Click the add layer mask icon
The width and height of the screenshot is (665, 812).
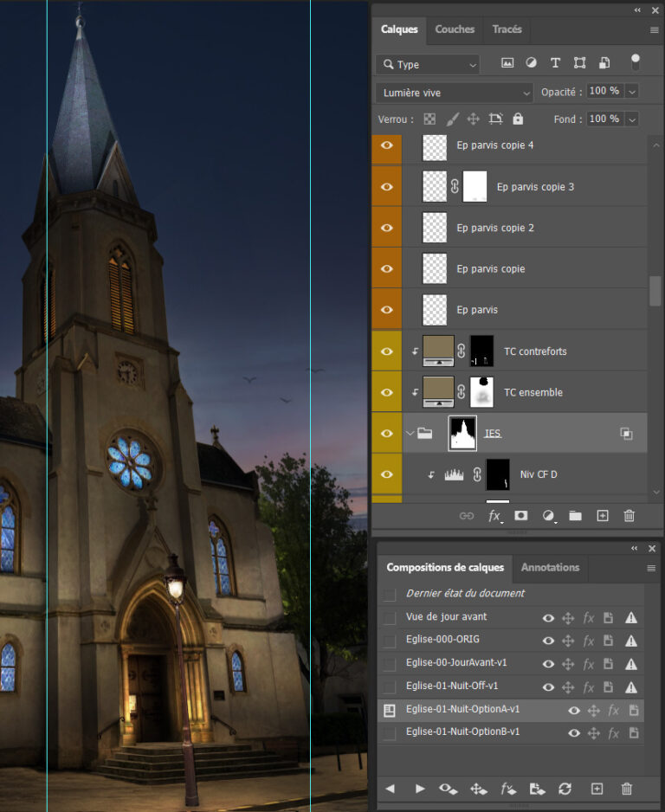click(x=520, y=516)
